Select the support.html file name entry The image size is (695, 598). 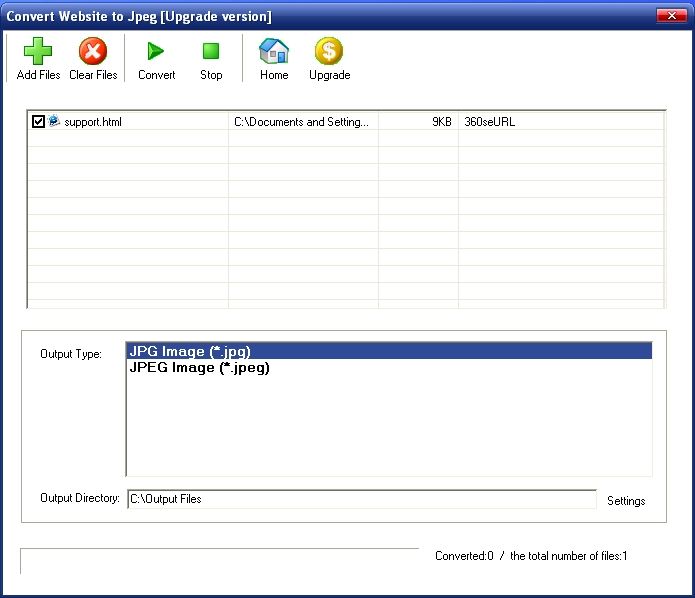93,122
